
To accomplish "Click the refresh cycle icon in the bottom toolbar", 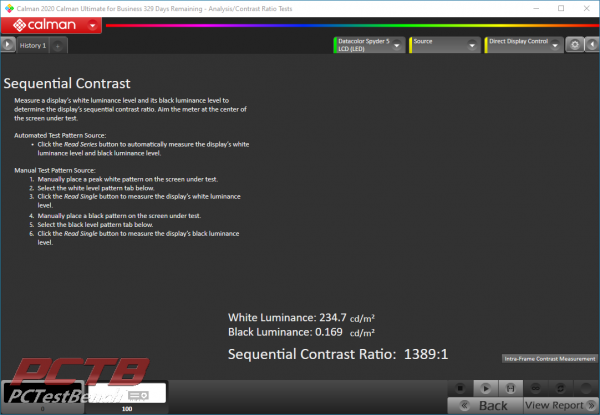I will coord(560,386).
